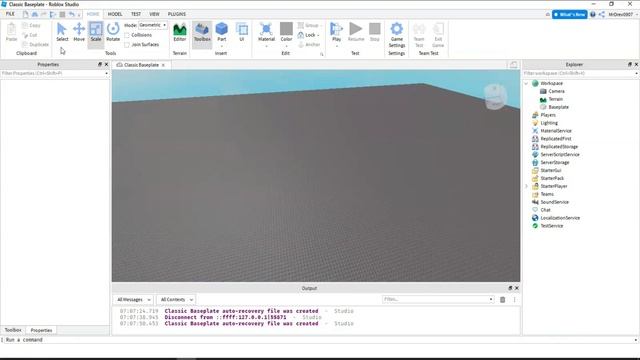Clear the Output log with trash icon
Viewport: 640px width, 360px height.
(x=502, y=300)
